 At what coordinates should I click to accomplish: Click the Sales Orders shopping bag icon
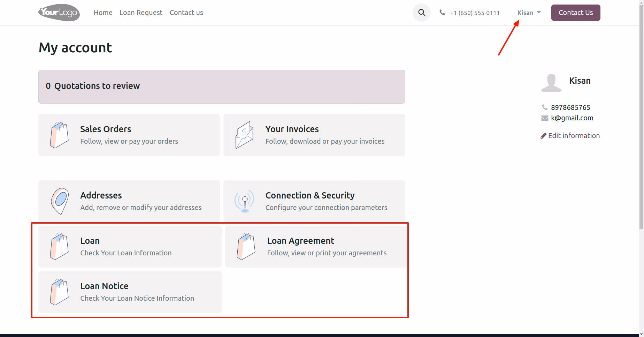(x=59, y=135)
